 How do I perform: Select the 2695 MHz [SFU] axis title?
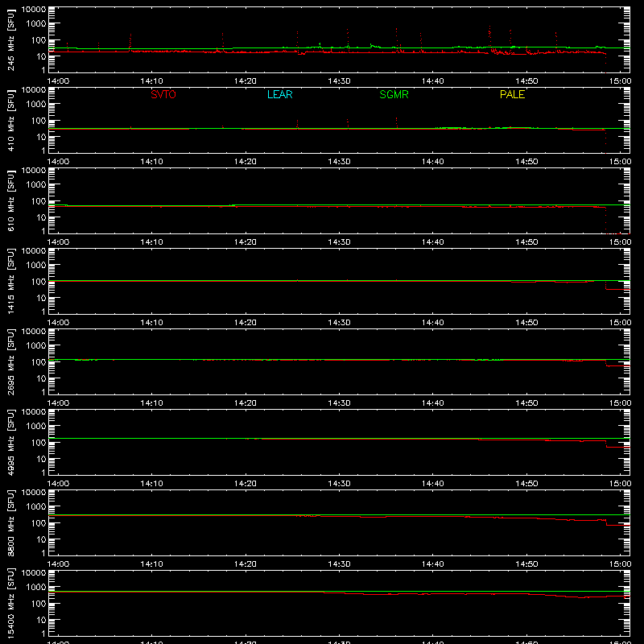(10, 361)
